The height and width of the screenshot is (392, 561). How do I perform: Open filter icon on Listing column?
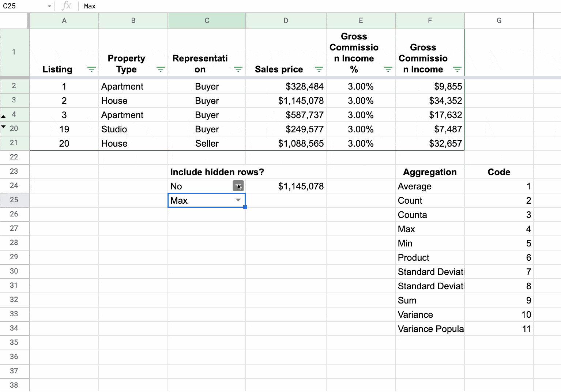[x=91, y=69]
